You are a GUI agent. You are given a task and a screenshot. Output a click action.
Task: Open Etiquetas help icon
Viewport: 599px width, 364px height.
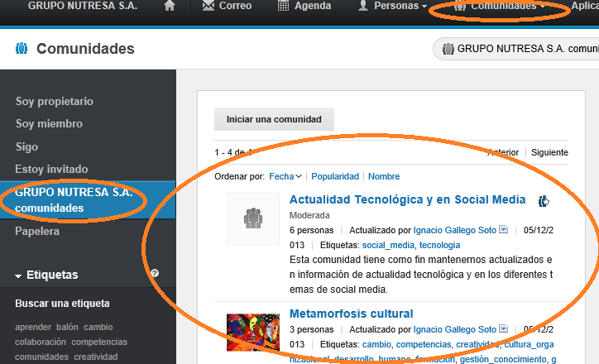click(x=155, y=273)
